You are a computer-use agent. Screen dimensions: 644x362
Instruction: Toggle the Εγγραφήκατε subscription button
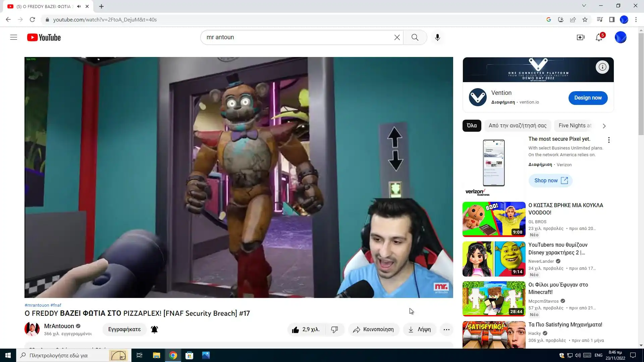[x=124, y=329]
